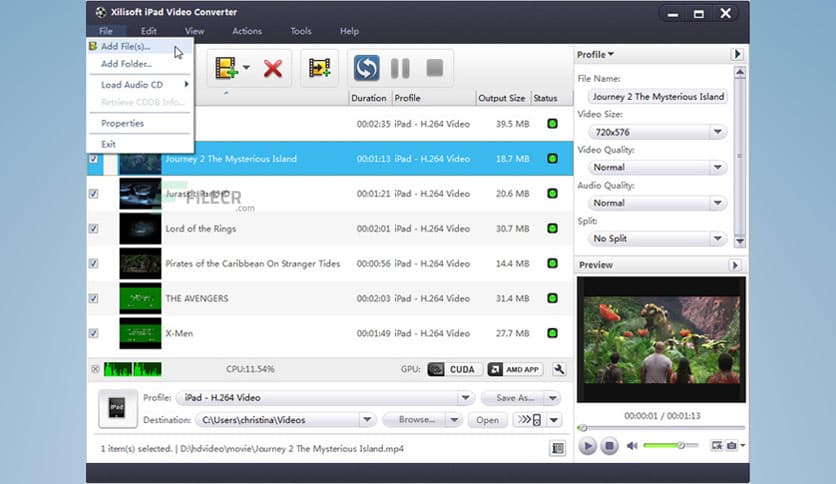Uncheck Pirates of the Caribbean checkbox
The image size is (836, 484).
tap(94, 263)
